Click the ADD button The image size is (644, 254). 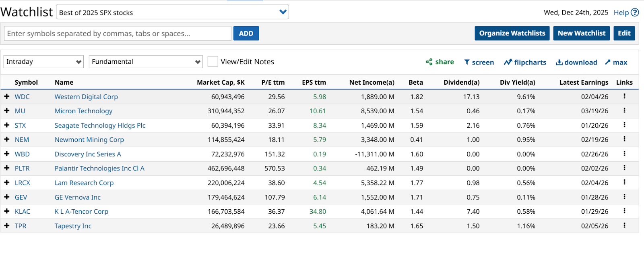tap(246, 33)
